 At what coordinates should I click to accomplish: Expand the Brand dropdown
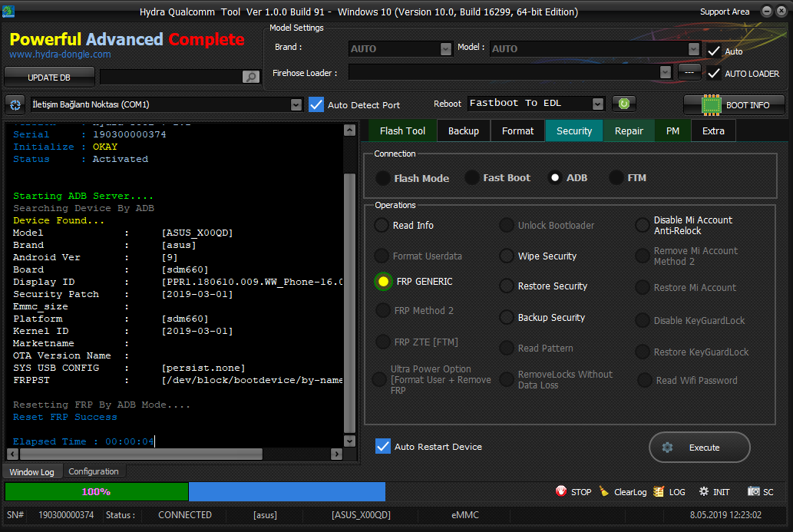(445, 48)
